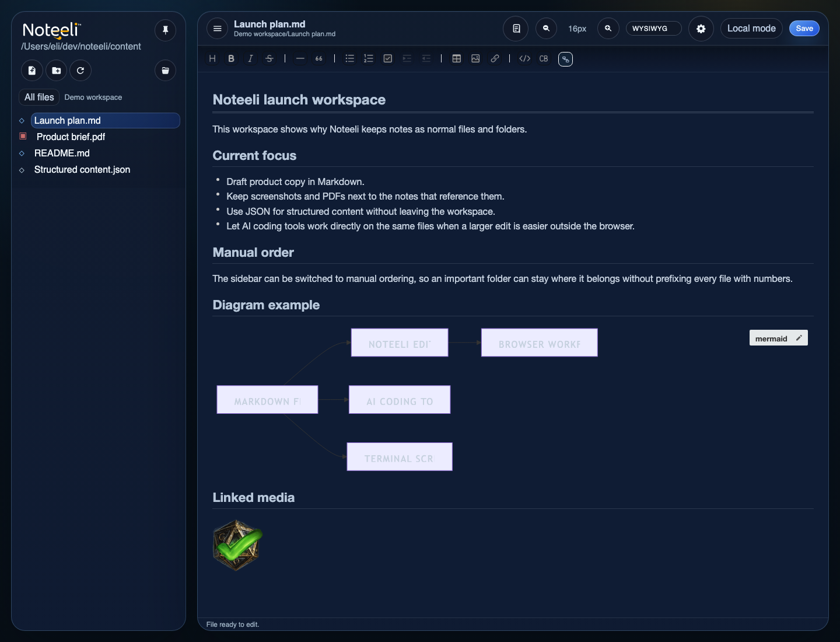
Task: Save the document with the Save button
Action: pyautogui.click(x=804, y=28)
